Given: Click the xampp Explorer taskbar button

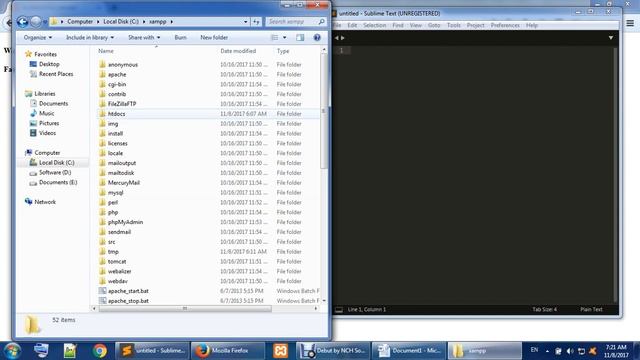Looking at the screenshot, I should [x=484, y=351].
